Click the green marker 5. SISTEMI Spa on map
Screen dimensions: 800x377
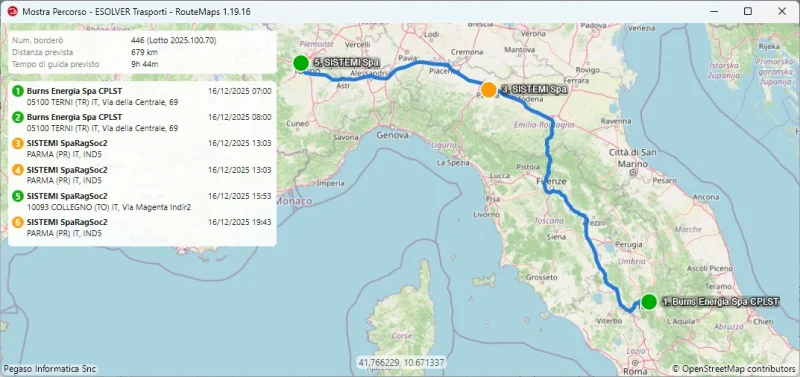click(x=301, y=63)
